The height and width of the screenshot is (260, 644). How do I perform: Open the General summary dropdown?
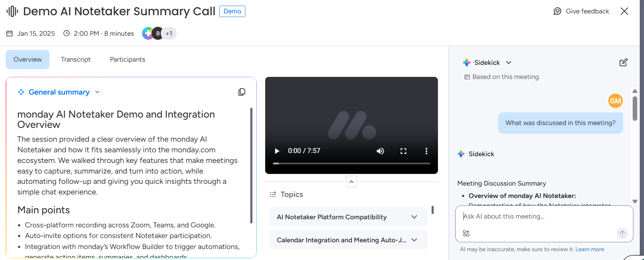click(97, 92)
